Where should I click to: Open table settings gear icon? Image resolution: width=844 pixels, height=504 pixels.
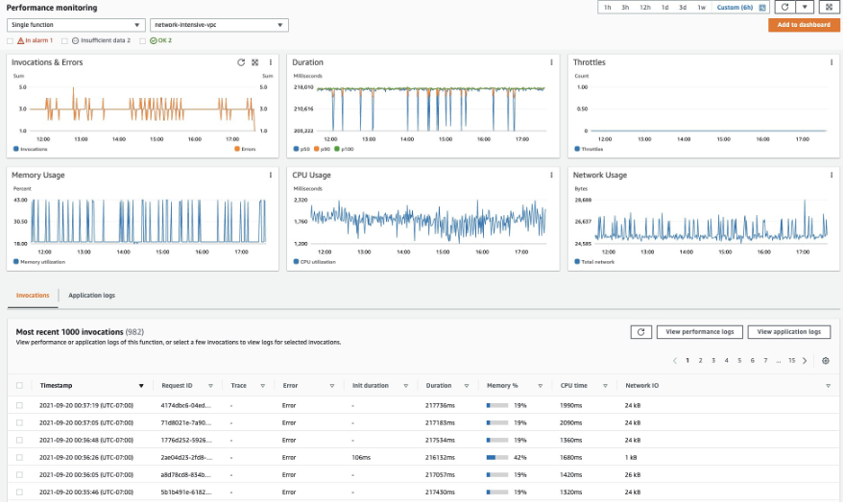pyautogui.click(x=826, y=361)
